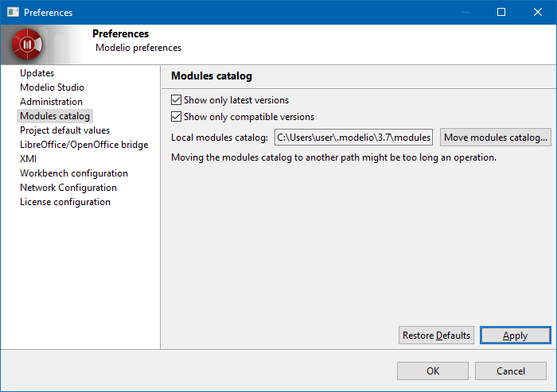
Task: Select Modelio Studio in the preferences list
Action: tap(52, 87)
